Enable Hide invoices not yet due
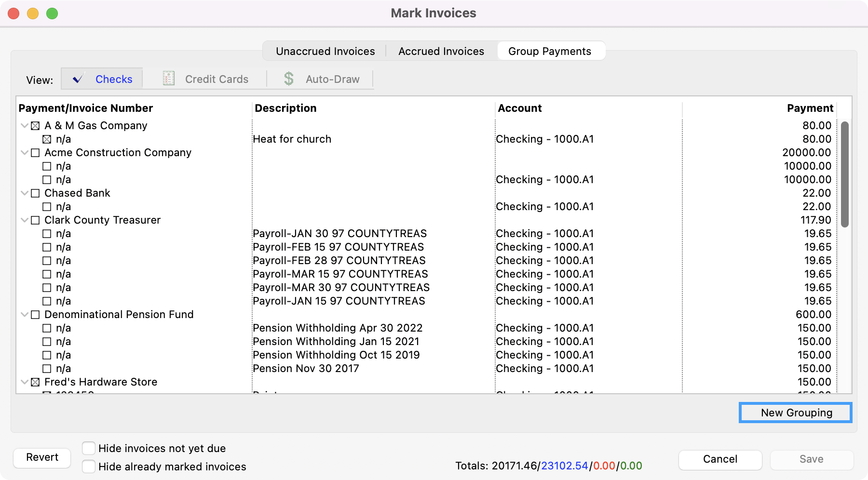 click(89, 448)
